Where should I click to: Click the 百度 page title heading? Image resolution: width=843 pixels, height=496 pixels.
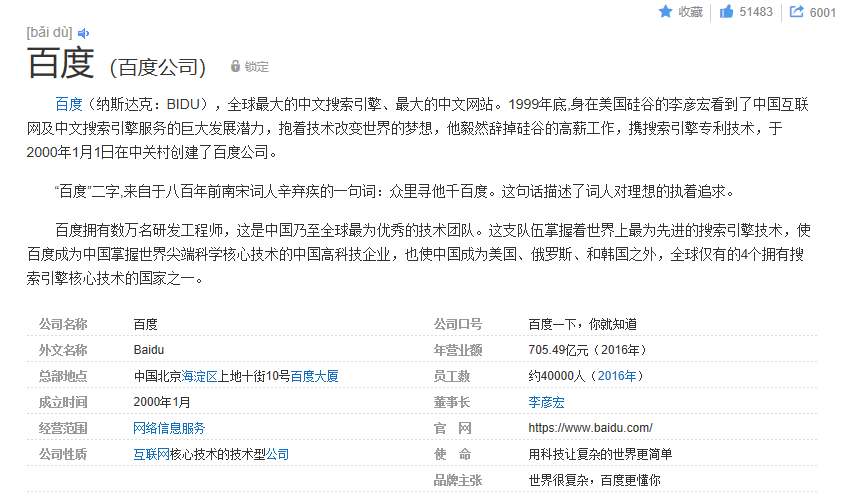(x=61, y=63)
